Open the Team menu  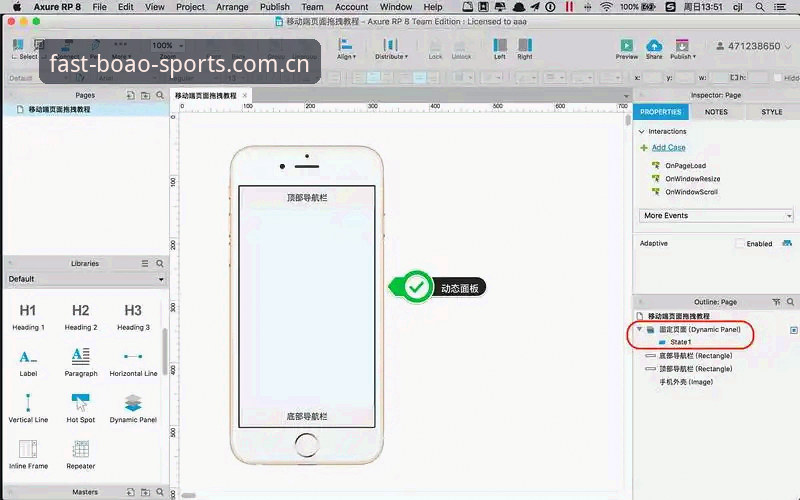312,7
